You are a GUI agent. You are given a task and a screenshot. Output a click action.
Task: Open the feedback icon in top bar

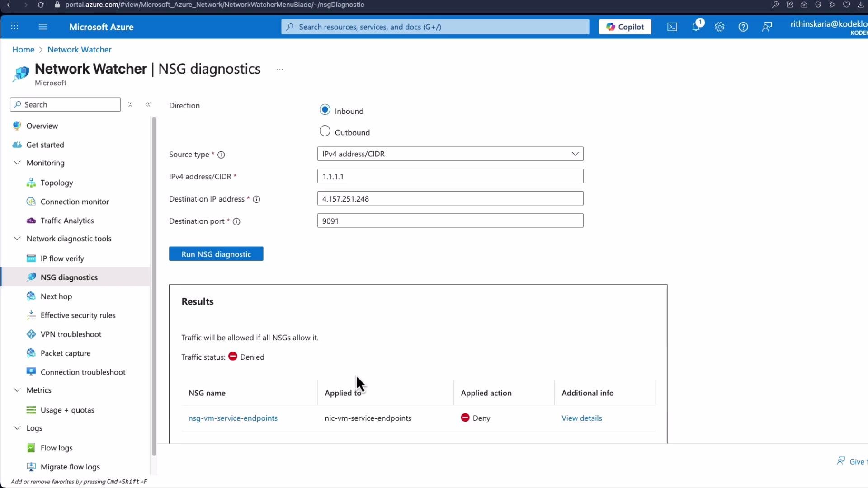coord(767,27)
